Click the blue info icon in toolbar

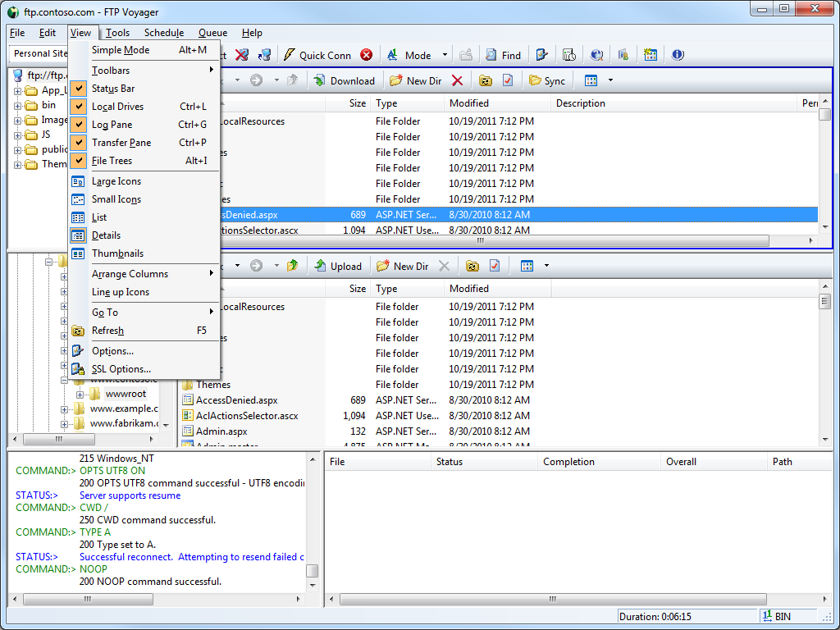point(678,55)
